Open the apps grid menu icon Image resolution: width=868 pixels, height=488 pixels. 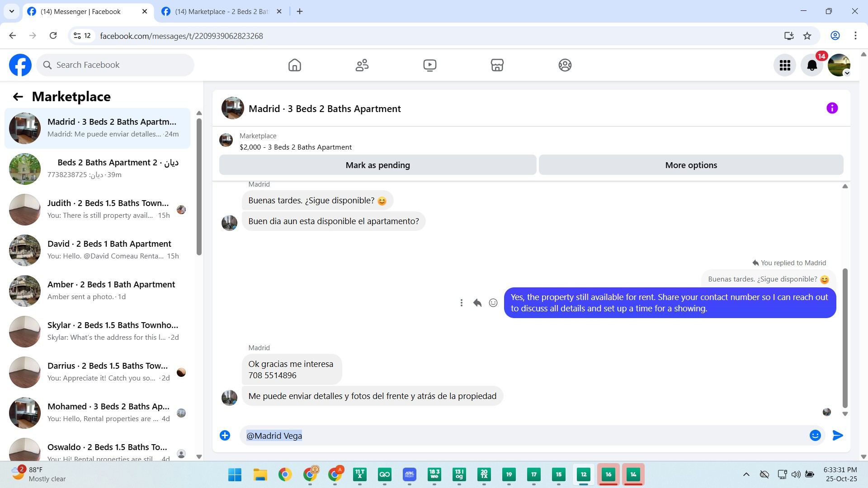tap(785, 66)
